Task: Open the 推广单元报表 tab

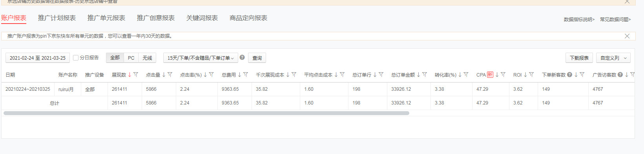Action: [106, 18]
